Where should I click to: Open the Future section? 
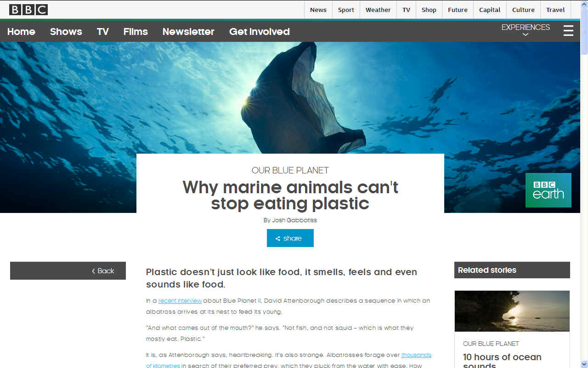(458, 10)
